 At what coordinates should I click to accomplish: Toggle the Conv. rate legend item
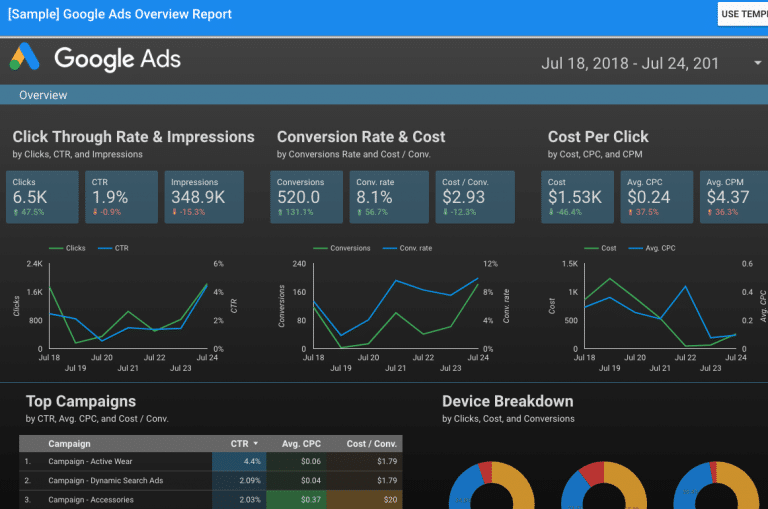(x=401, y=248)
